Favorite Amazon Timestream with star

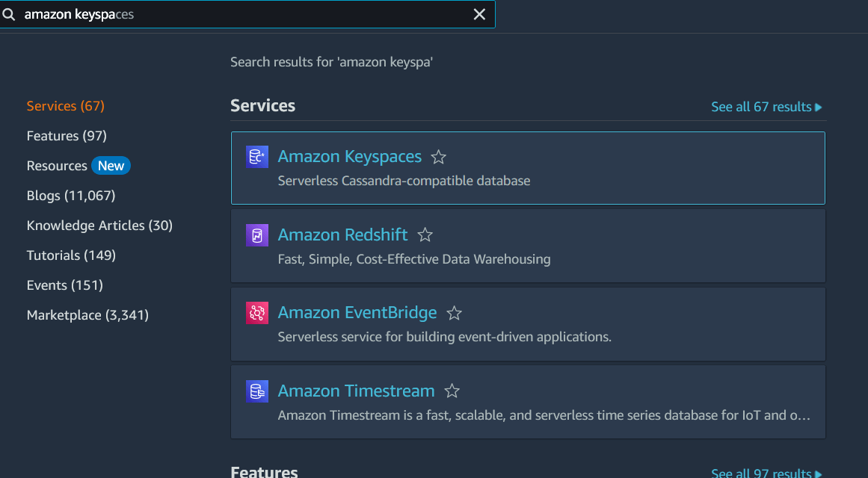coord(452,391)
